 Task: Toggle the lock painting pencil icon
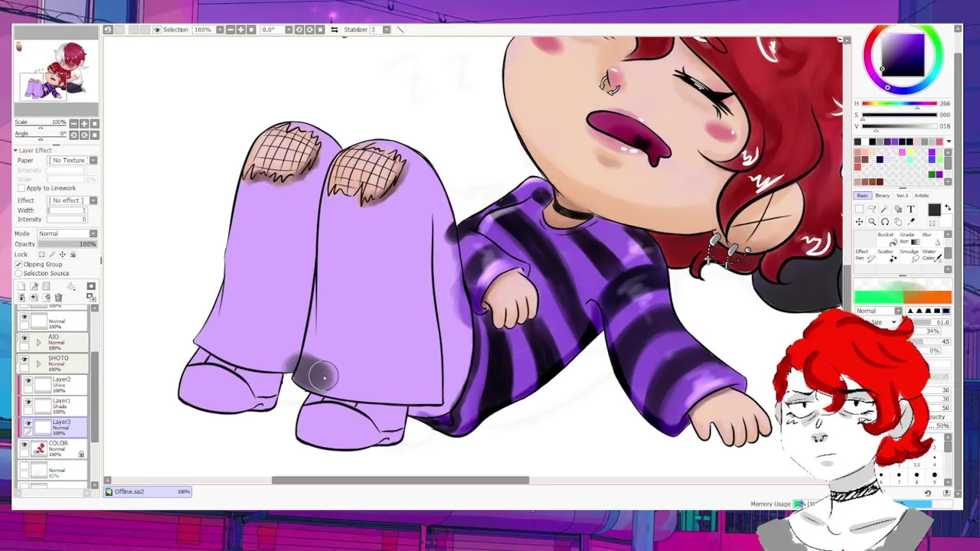click(52, 254)
